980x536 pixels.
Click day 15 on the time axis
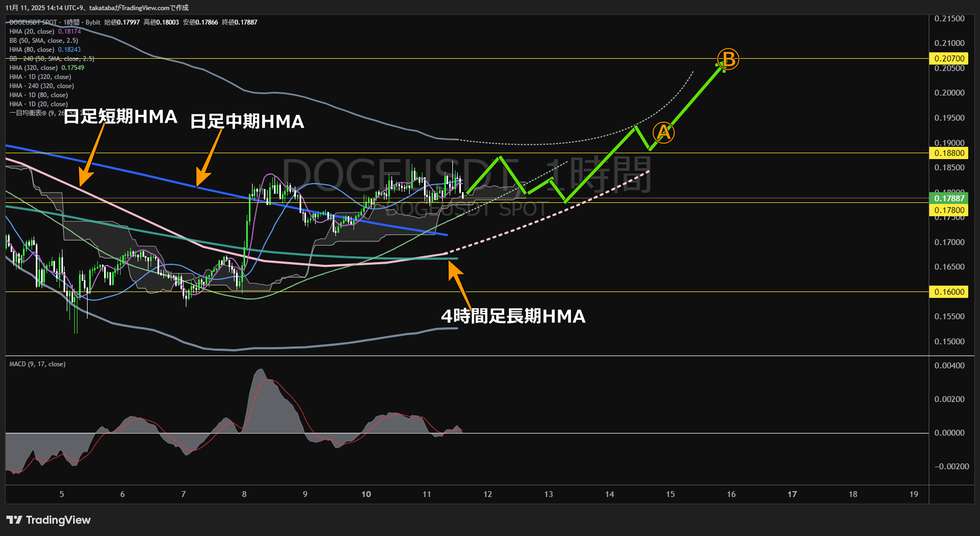tap(670, 494)
